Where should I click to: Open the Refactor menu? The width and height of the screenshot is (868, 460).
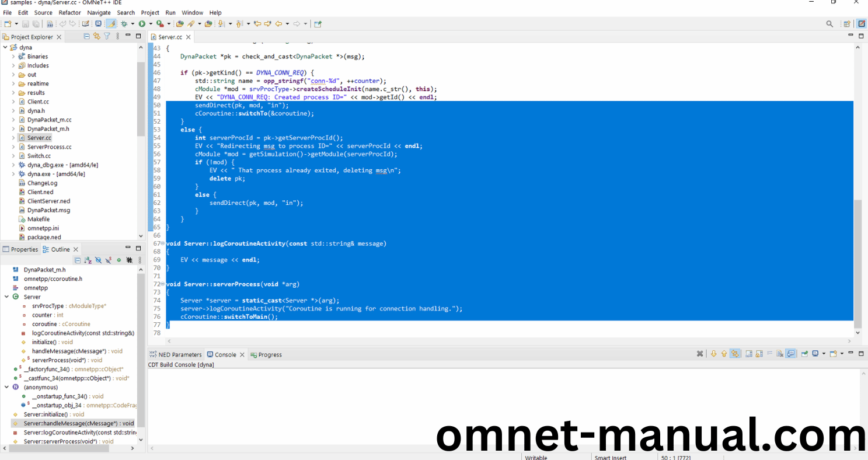69,12
